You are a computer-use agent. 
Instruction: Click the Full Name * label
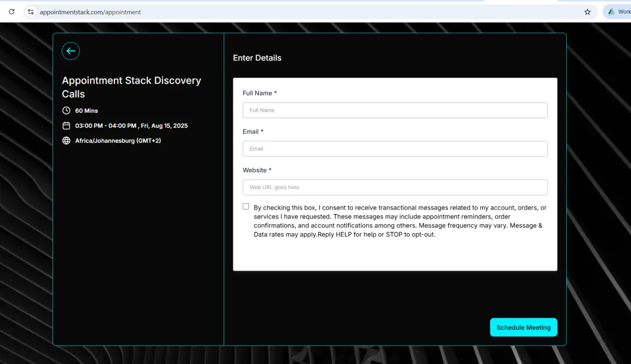260,93
